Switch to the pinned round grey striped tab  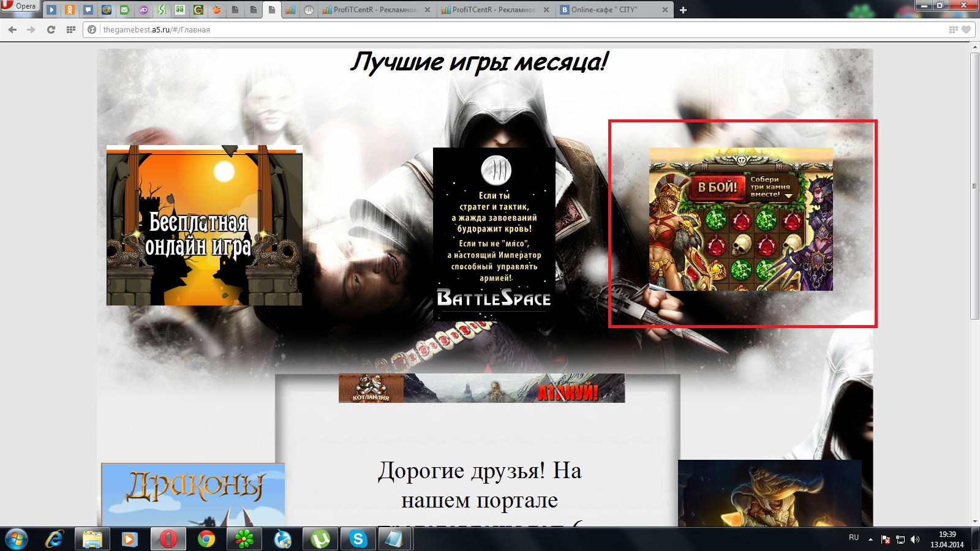coord(309,10)
